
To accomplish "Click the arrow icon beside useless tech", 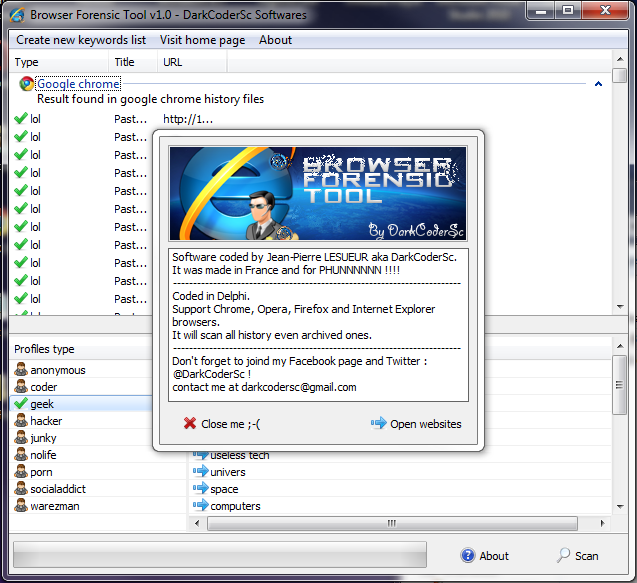I will pos(201,455).
